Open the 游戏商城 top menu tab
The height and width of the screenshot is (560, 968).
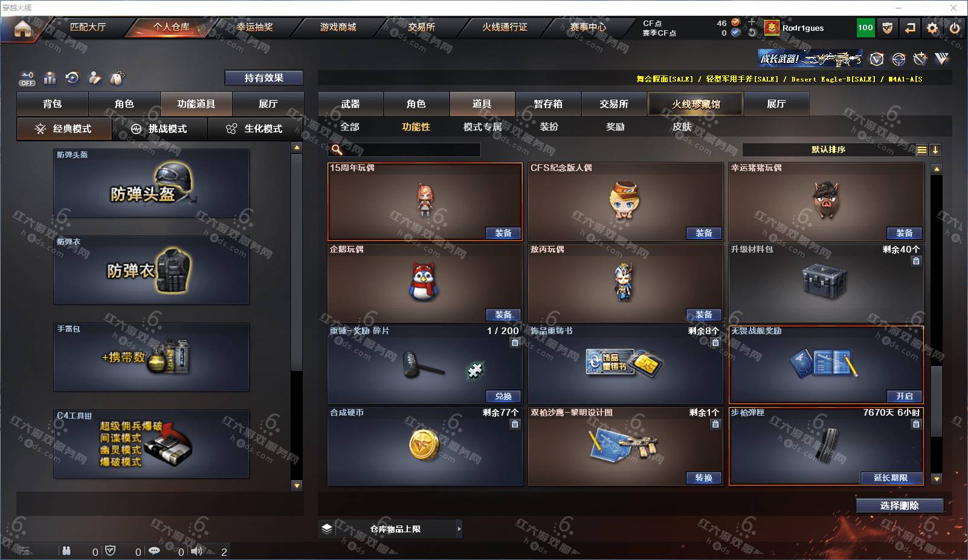coord(338,27)
